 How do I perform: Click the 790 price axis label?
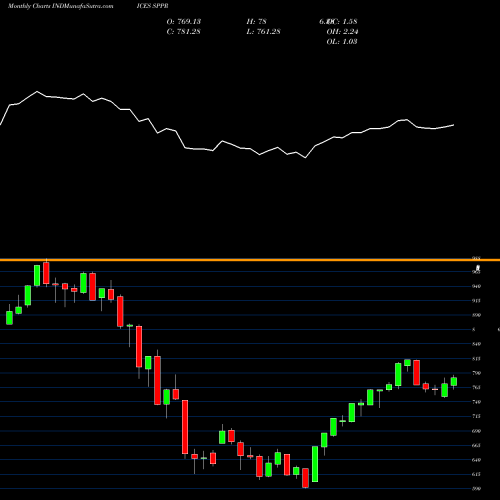coord(477,373)
